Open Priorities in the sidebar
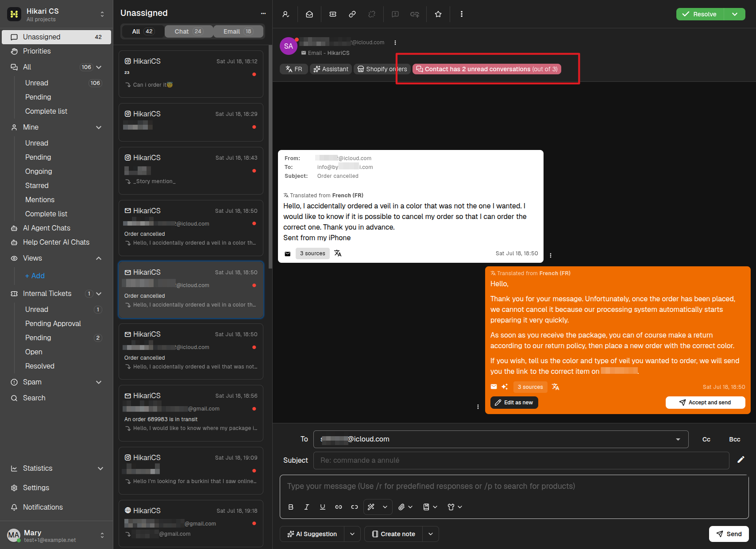Screen dimensions: 756x549 tap(57, 51)
